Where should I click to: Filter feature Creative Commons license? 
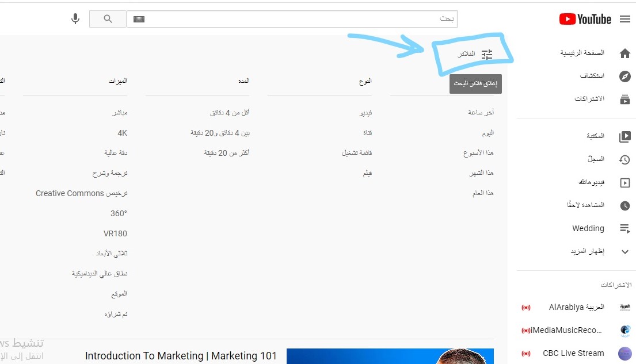click(x=81, y=193)
